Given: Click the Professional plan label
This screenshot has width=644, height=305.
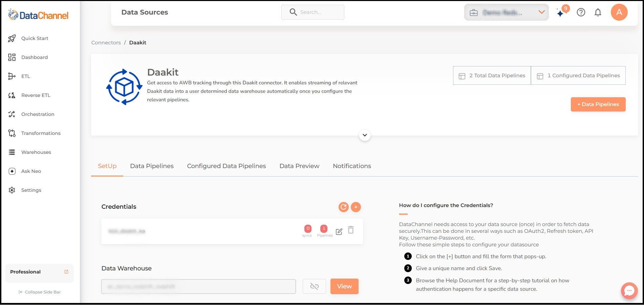Looking at the screenshot, I should point(25,272).
